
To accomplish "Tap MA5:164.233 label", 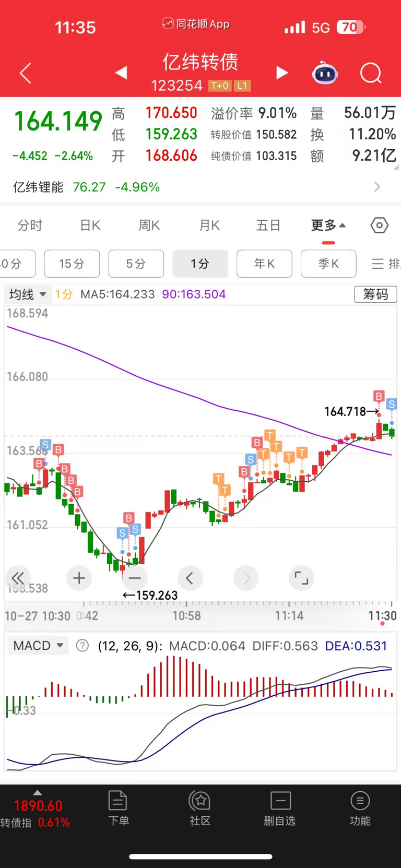I will pos(117,294).
